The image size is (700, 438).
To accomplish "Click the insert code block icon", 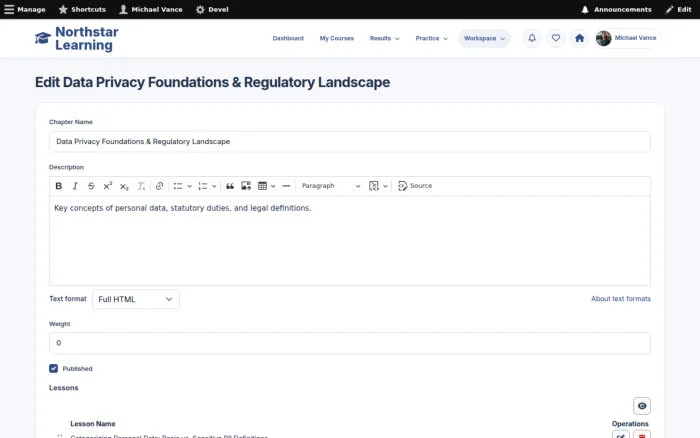I will coord(374,186).
